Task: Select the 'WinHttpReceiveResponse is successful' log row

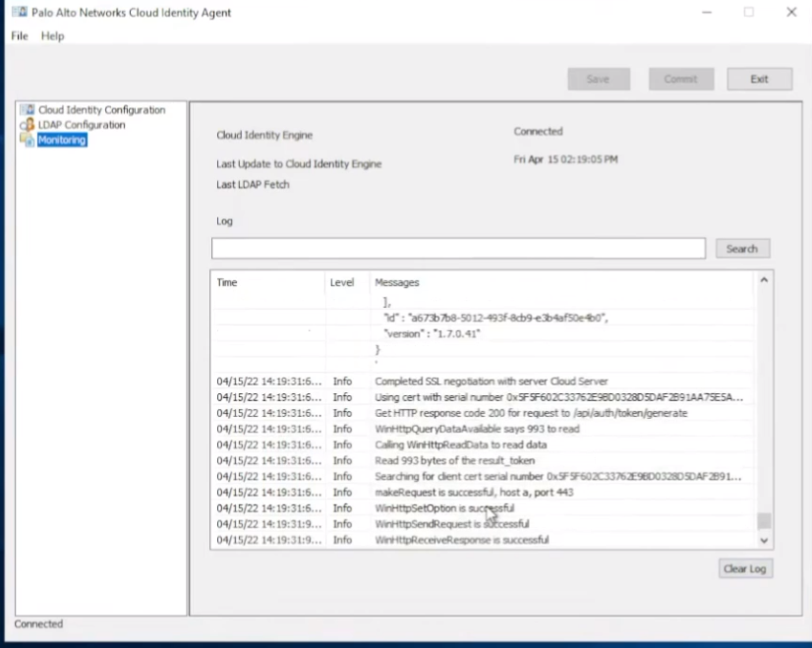Action: [484, 540]
